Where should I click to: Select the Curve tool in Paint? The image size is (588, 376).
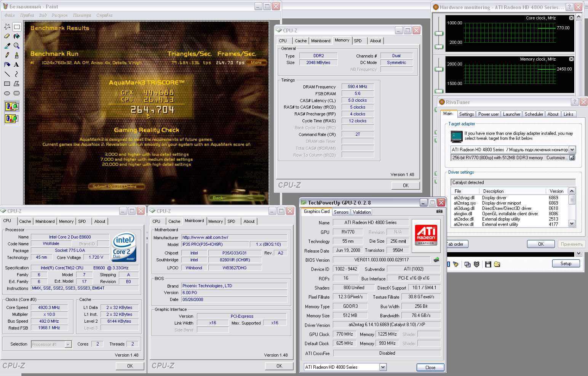[x=17, y=74]
